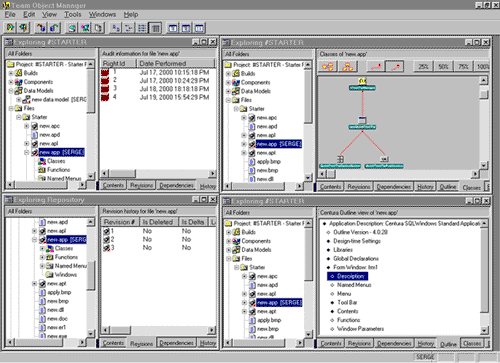Screen dimensions: 500x363
Task: Click Classes icon under new.app in top-left tree
Action: pyautogui.click(x=42, y=161)
